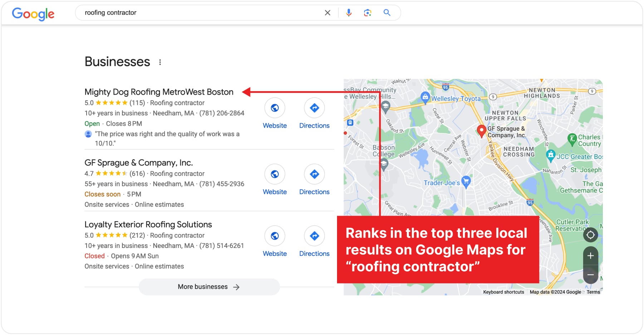This screenshot has height=335, width=644.
Task: Open Mighty Dog Roofing MetroWest Boston listing
Action: click(159, 92)
